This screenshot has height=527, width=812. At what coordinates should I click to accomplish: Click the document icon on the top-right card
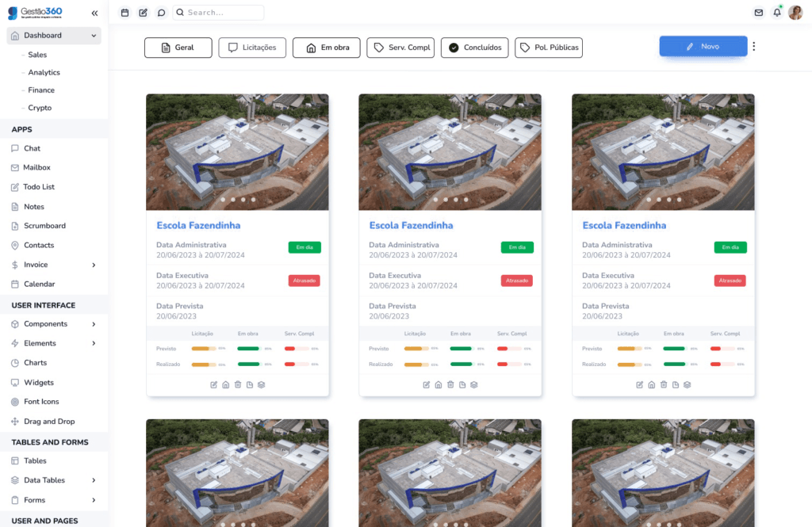click(x=676, y=384)
